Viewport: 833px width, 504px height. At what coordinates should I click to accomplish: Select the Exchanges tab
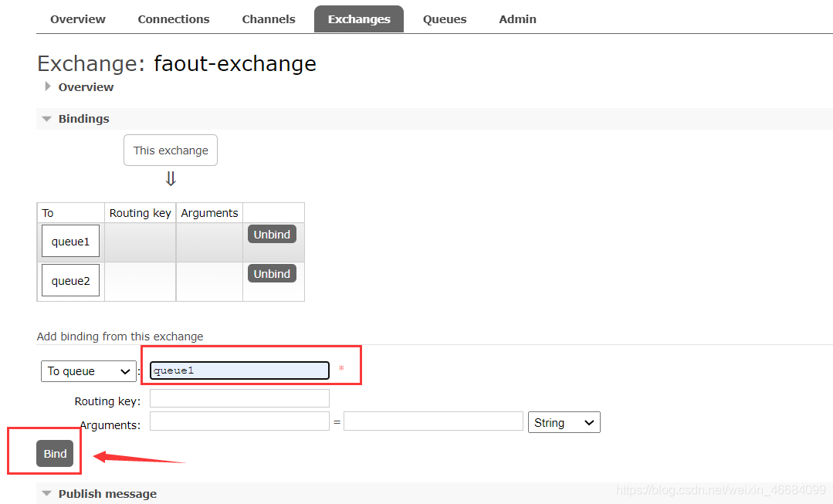(x=358, y=19)
